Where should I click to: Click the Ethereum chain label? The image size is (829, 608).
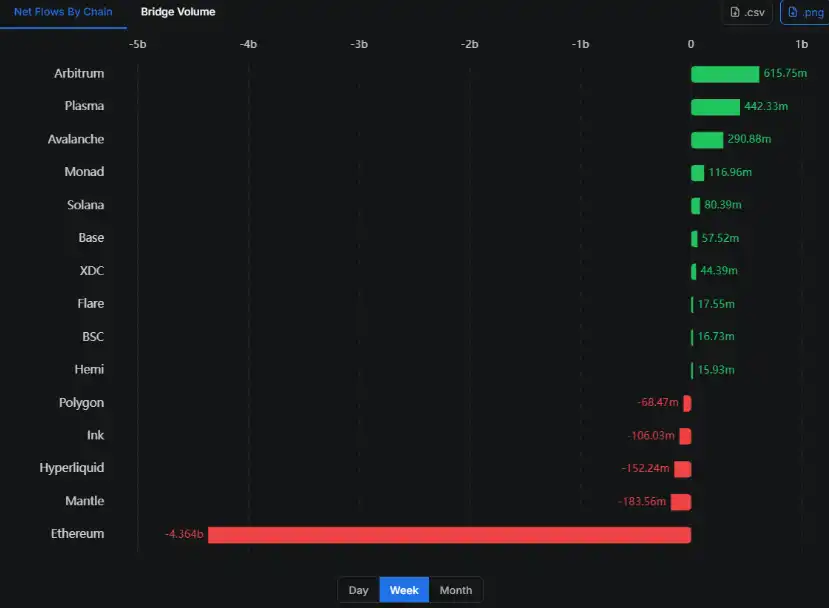coord(77,534)
